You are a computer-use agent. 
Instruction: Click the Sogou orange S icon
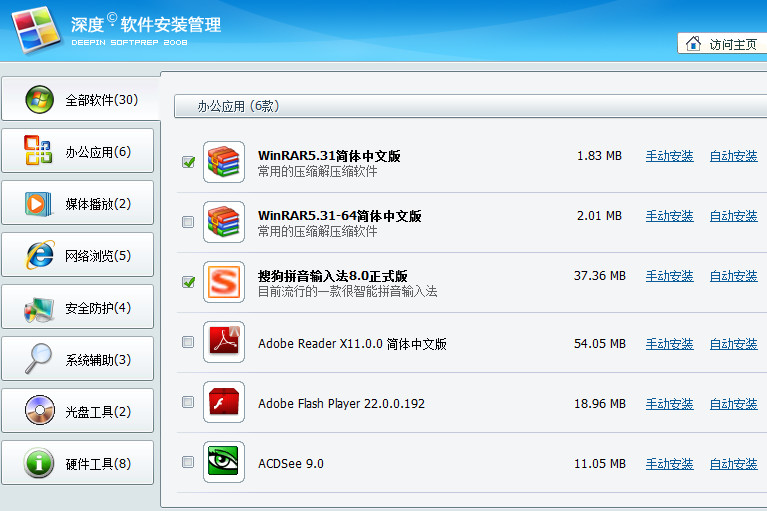pyautogui.click(x=224, y=282)
